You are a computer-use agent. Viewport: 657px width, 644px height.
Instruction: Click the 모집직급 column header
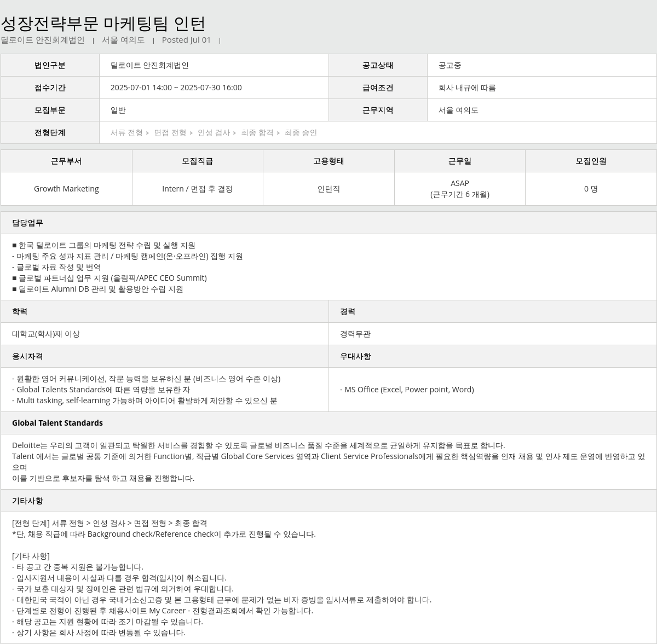pos(198,161)
